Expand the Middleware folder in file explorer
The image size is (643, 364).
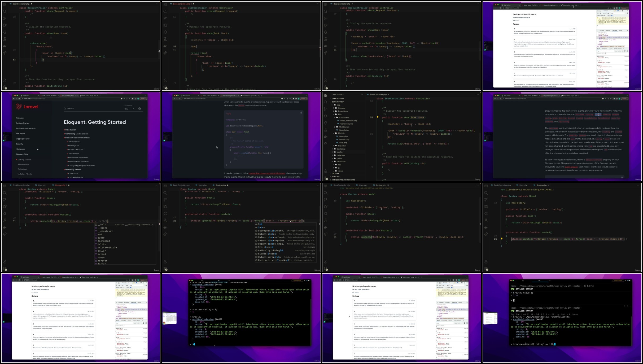344,127
